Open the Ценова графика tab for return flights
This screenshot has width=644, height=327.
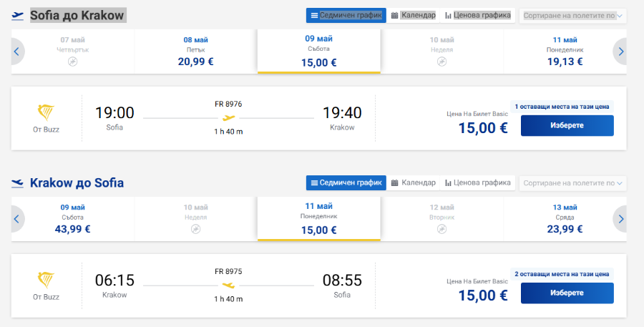pos(478,182)
